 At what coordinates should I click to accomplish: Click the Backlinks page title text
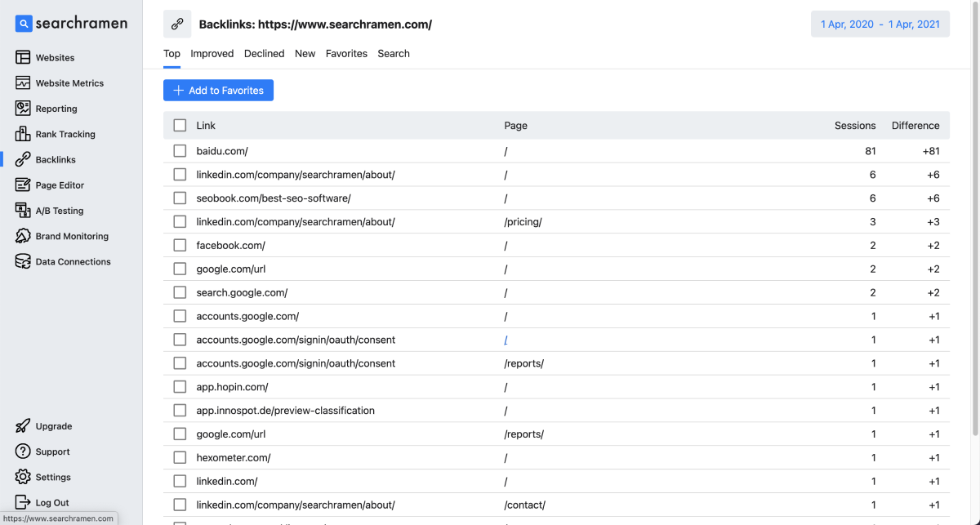315,24
